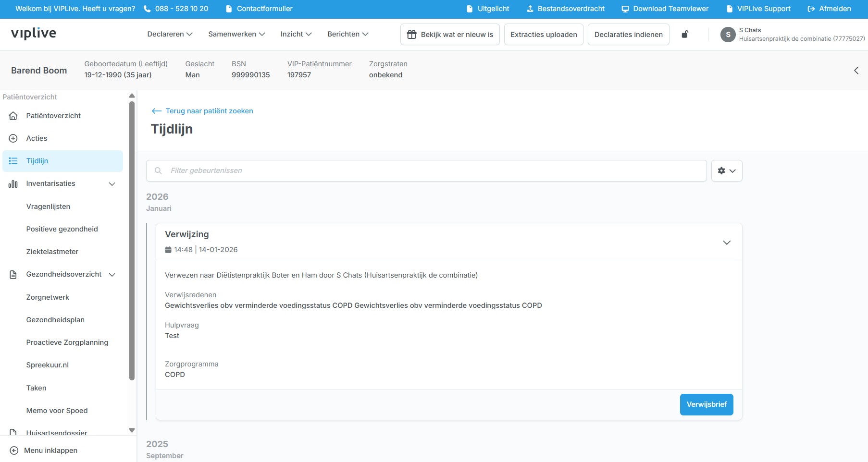Click the Tijdlijn list icon
Screen dimensions: 868x462
13,161
